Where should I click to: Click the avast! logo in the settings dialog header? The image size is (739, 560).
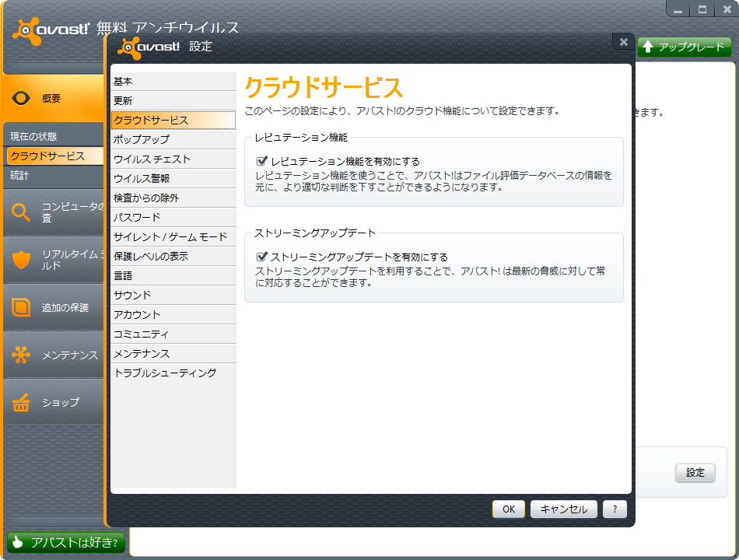click(149, 47)
